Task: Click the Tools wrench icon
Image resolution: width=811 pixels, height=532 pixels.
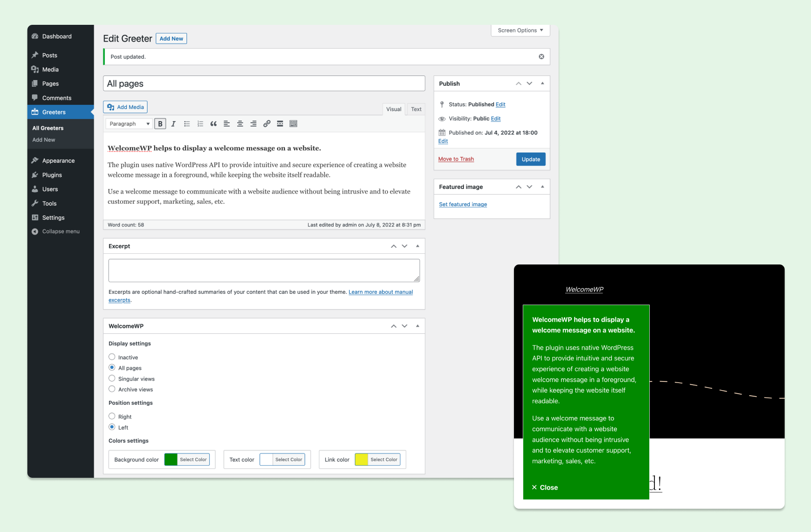Action: 35,203
